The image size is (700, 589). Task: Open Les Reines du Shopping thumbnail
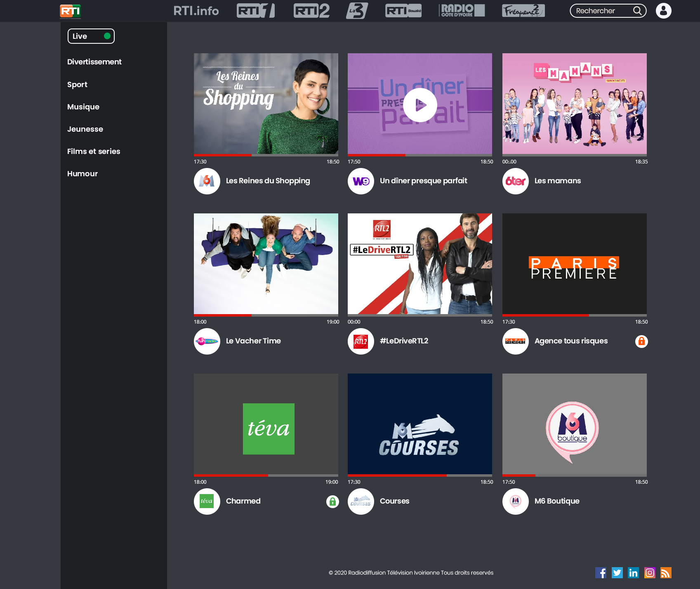(266, 104)
